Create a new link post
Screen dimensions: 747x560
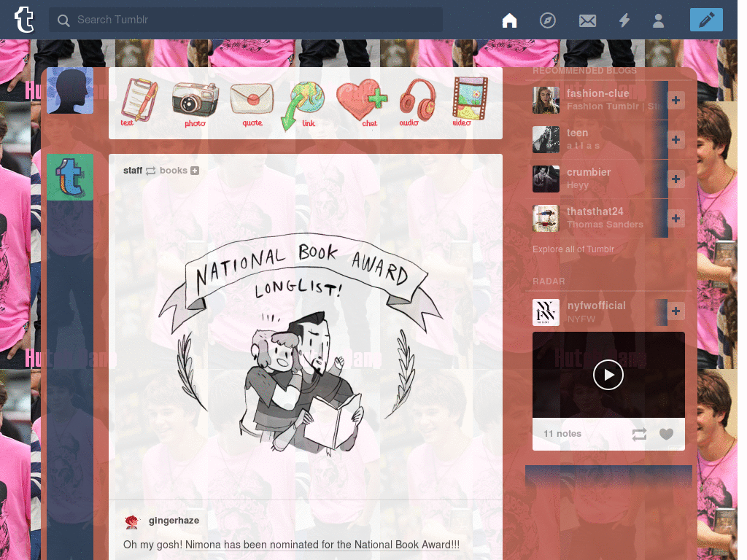click(x=303, y=105)
